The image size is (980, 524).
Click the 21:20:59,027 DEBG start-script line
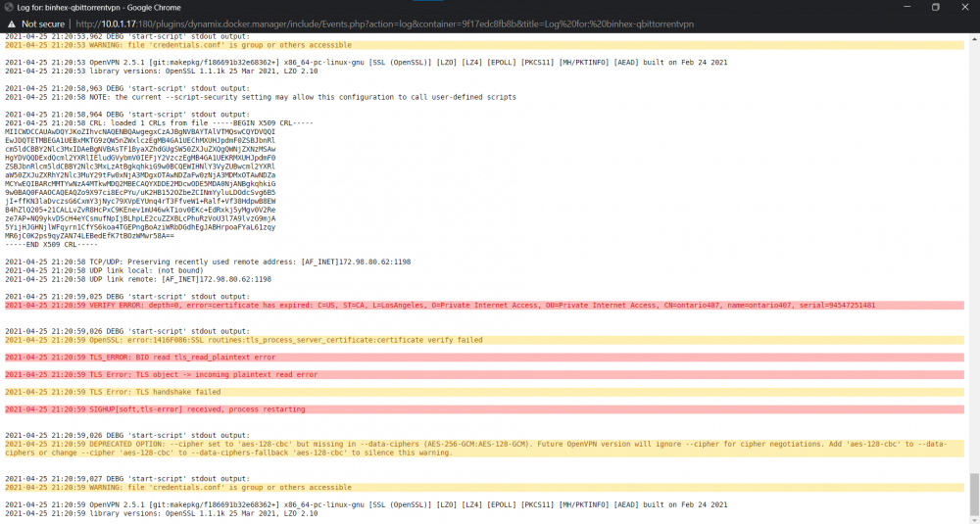[127, 479]
